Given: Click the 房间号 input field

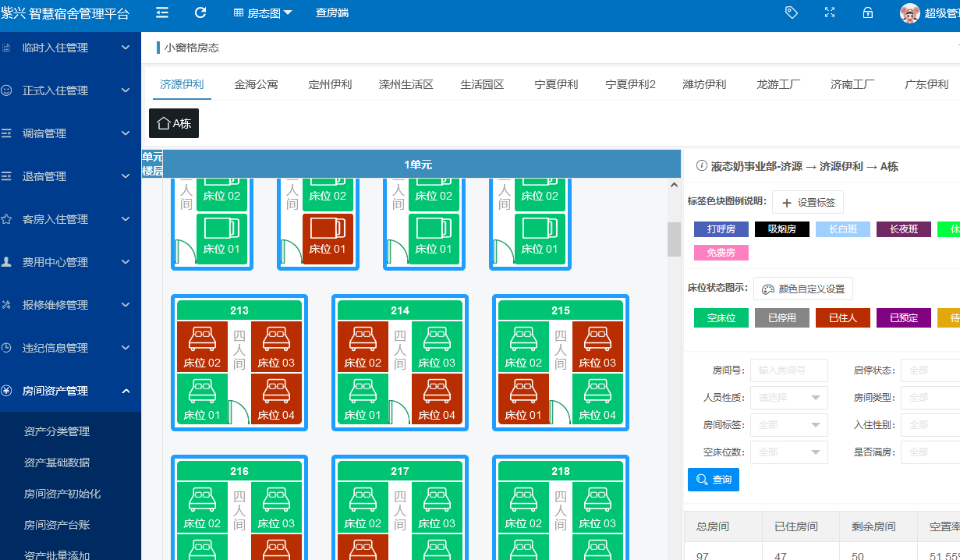Looking at the screenshot, I should pyautogui.click(x=788, y=370).
